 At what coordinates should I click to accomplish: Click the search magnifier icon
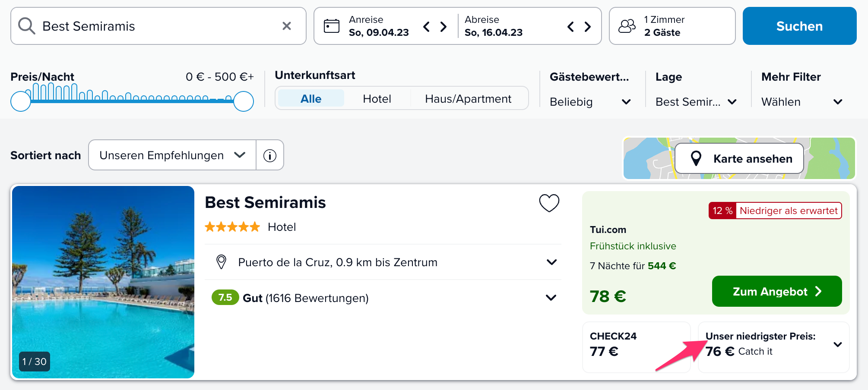point(26,26)
